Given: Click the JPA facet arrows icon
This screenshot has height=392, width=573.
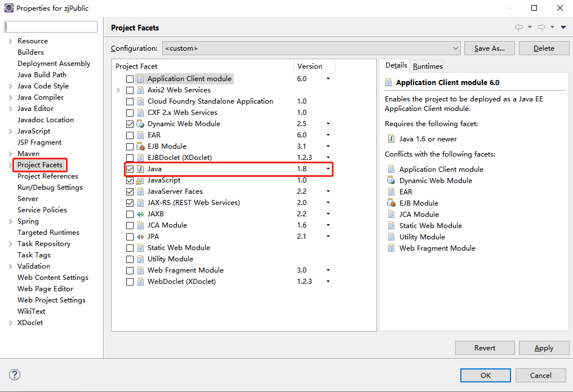Looking at the screenshot, I should click(140, 236).
